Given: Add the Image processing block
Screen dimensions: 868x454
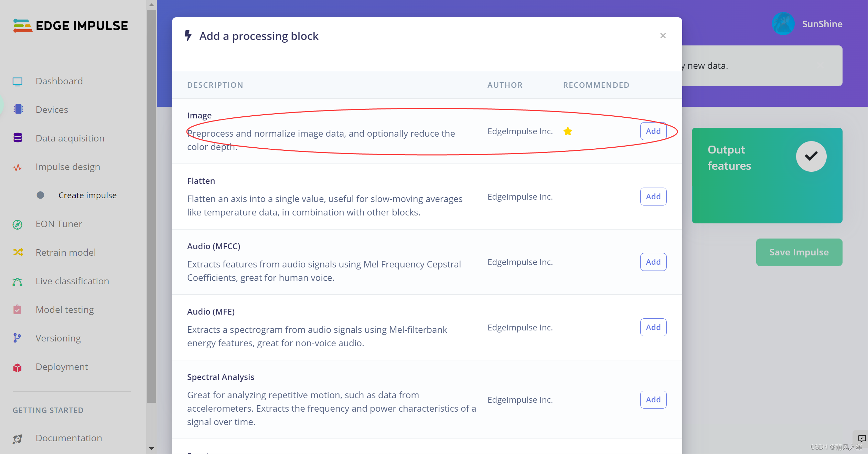Looking at the screenshot, I should pos(653,131).
